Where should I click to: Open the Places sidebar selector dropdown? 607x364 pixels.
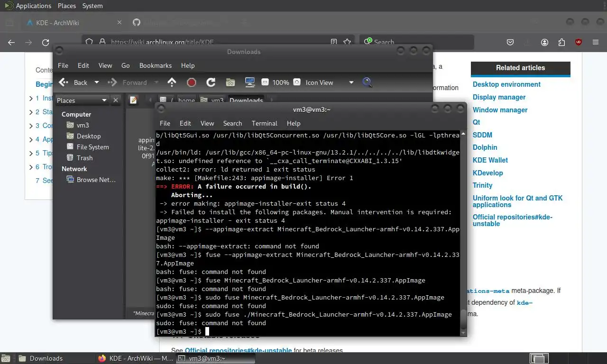[82, 100]
